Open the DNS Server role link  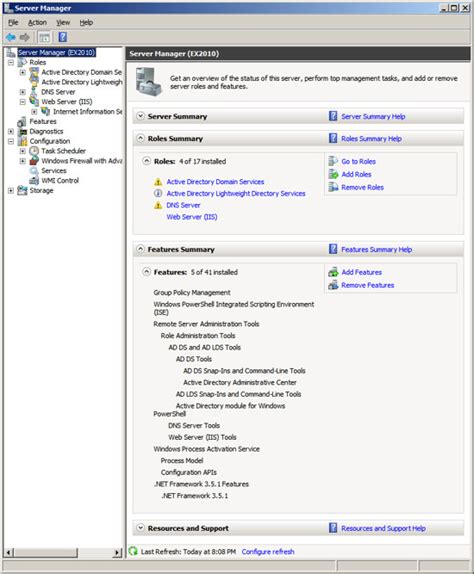pyautogui.click(x=183, y=205)
